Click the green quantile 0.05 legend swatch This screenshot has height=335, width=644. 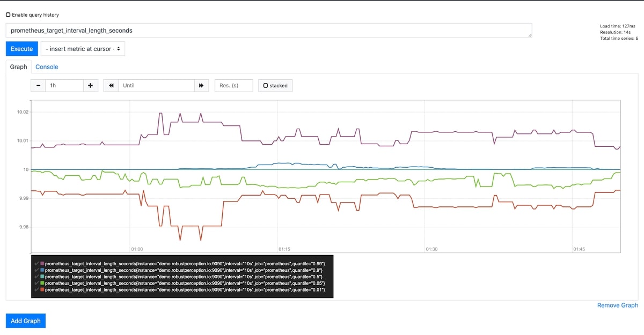click(42, 283)
